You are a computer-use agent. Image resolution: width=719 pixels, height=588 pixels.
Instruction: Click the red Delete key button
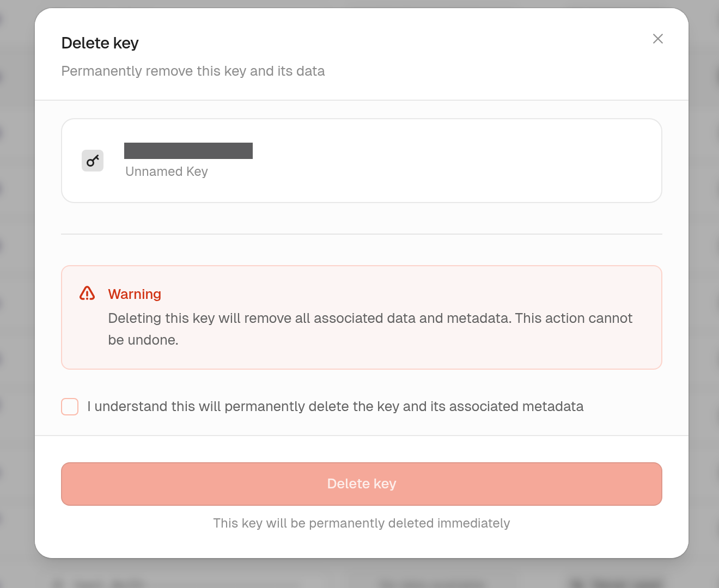pyautogui.click(x=362, y=484)
